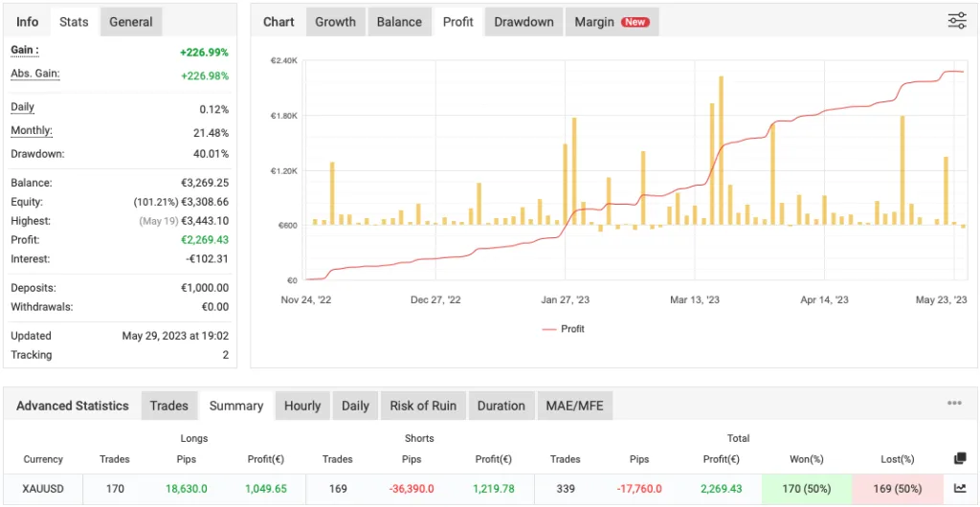This screenshot has width=980, height=507.
Task: Toggle the Profit legend line
Action: click(x=563, y=328)
